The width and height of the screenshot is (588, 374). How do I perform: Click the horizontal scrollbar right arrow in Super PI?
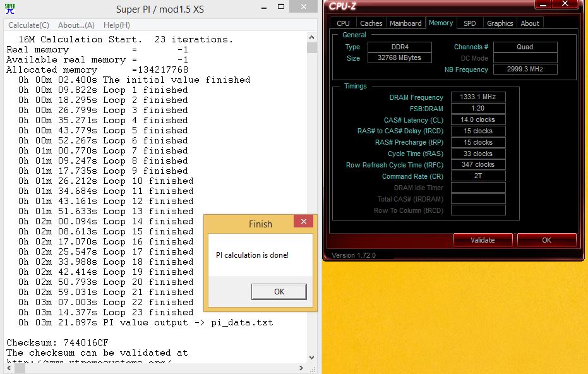point(301,368)
